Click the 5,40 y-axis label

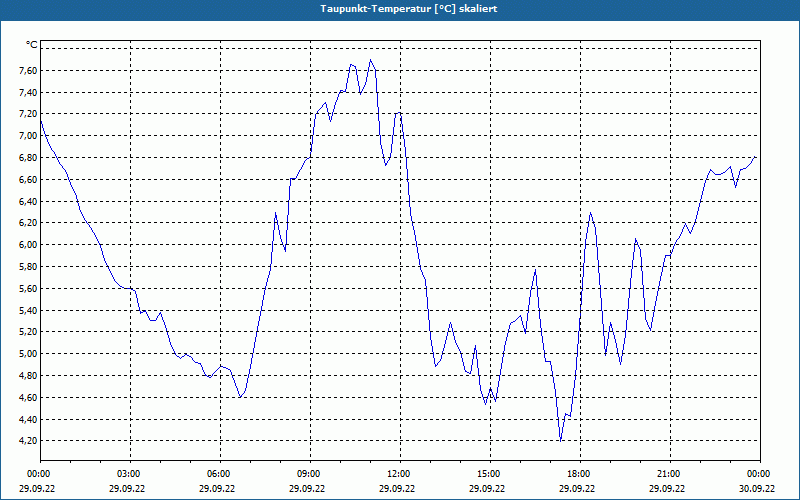point(28,311)
